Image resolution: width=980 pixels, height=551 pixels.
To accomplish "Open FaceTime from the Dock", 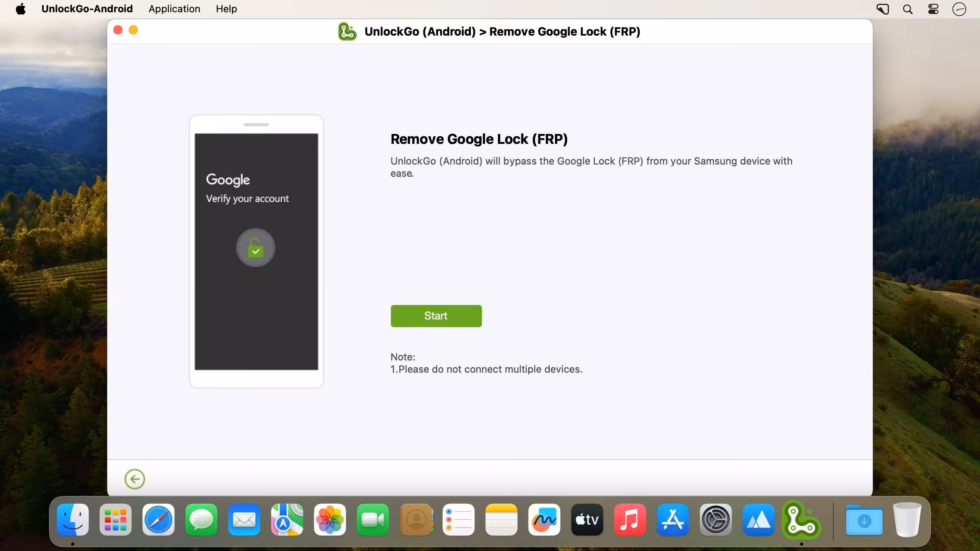I will point(373,520).
